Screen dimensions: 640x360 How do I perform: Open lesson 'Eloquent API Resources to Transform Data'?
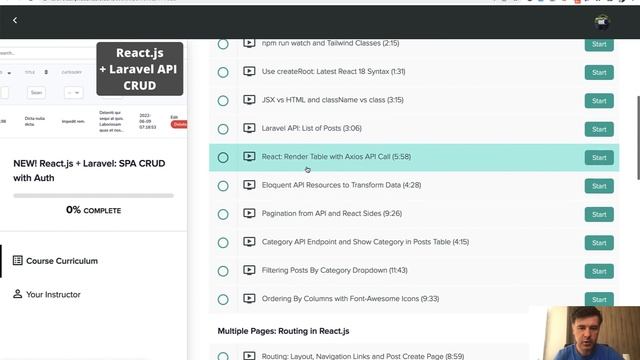pyautogui.click(x=341, y=185)
